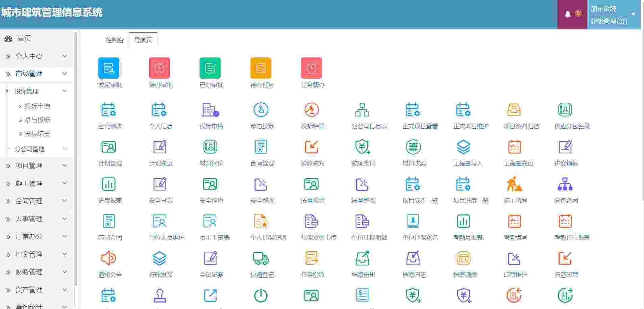The width and height of the screenshot is (644, 309).
Task: Open the 超级管理员 user dropdown
Action: tap(614, 15)
